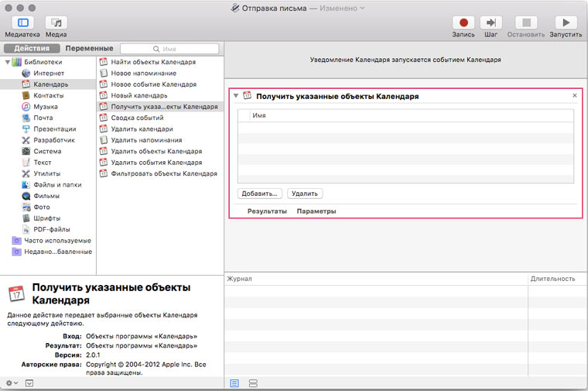Choose the PDF-файлы library category

click(51, 229)
